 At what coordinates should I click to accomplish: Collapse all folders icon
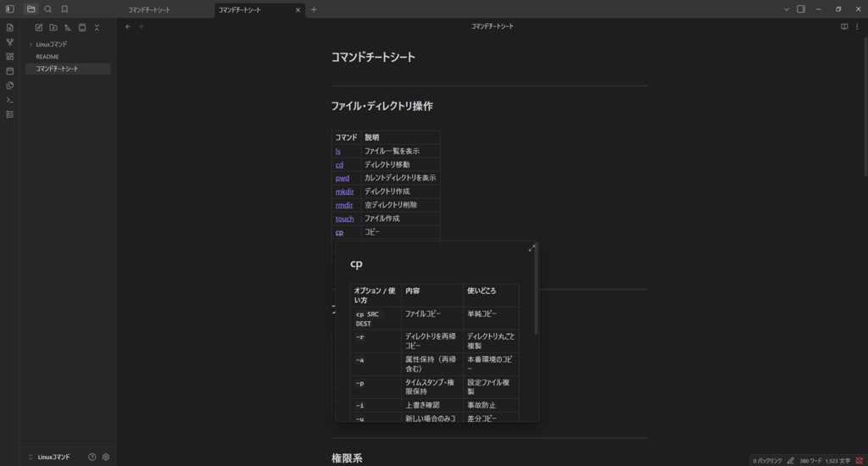point(97,28)
